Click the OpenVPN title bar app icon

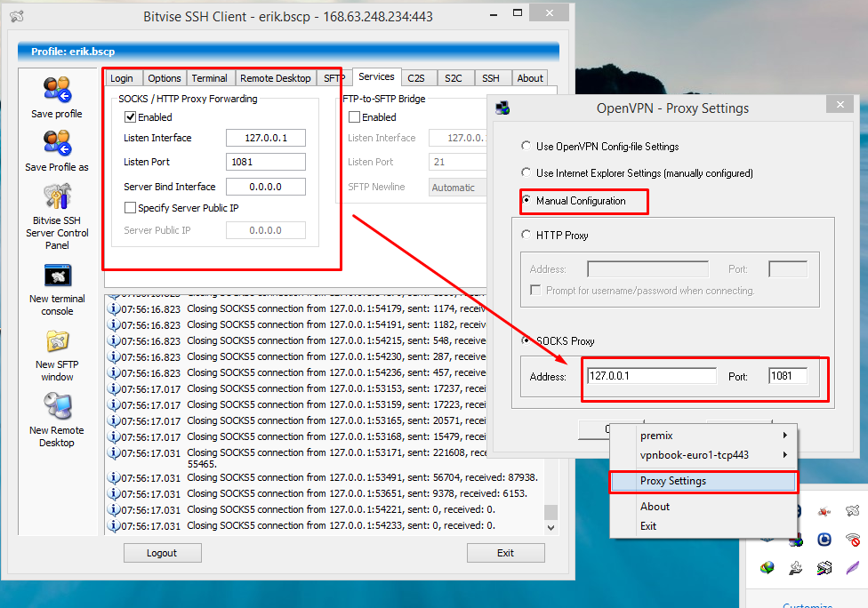pyautogui.click(x=502, y=108)
